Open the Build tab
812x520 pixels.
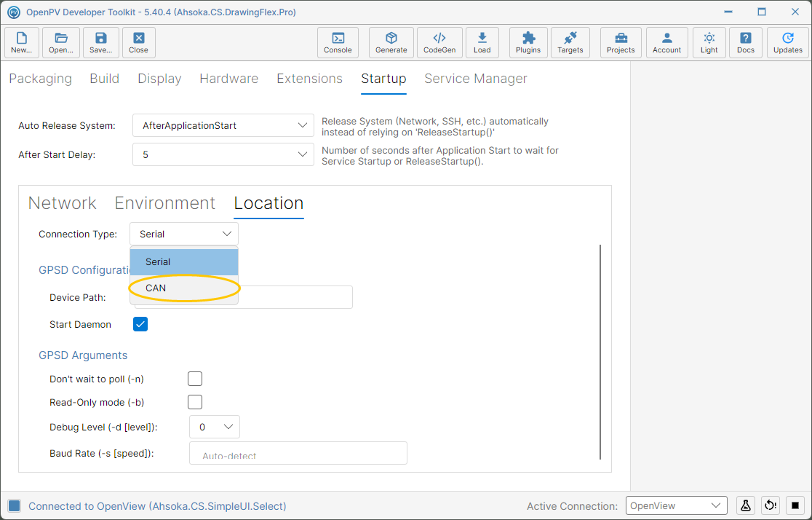(105, 78)
